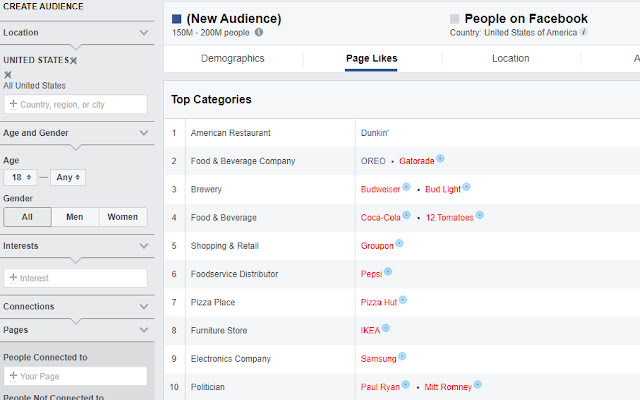Open the Pepsi page link

tap(371, 274)
